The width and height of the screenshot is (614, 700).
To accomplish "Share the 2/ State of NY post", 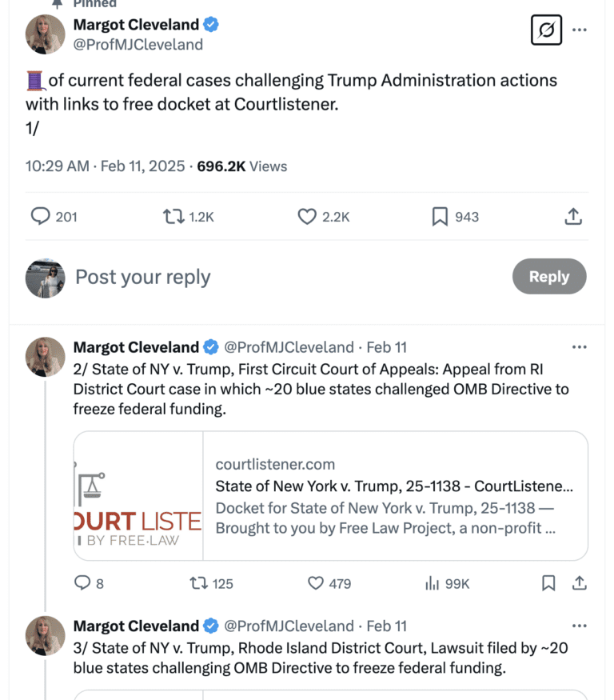I will click(x=579, y=583).
